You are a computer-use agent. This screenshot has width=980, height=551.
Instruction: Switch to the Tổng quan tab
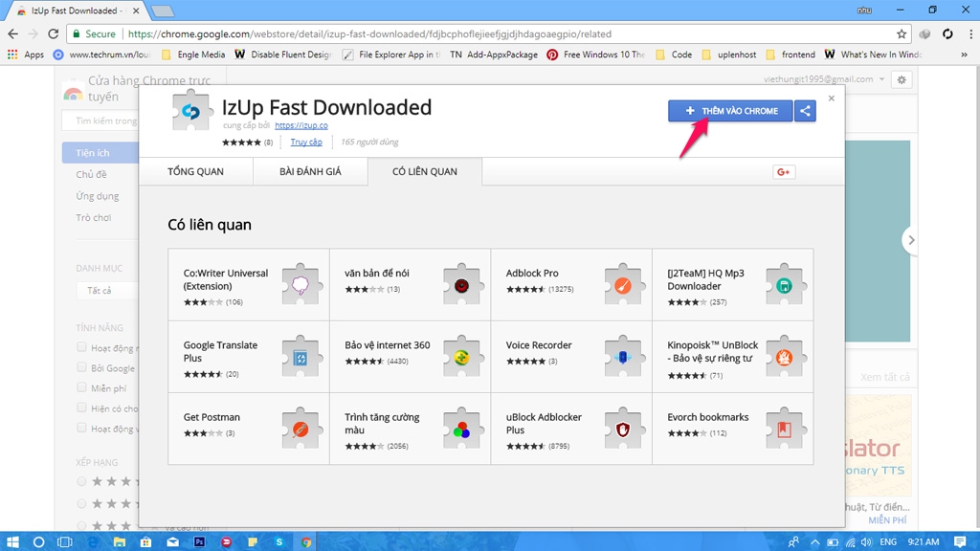pos(195,172)
